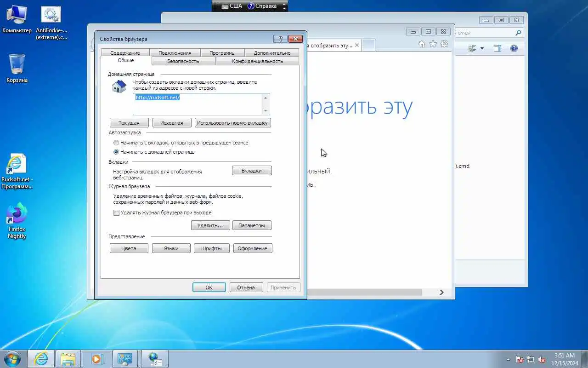Switch to the Подключения tab
588x368 pixels.
174,53
